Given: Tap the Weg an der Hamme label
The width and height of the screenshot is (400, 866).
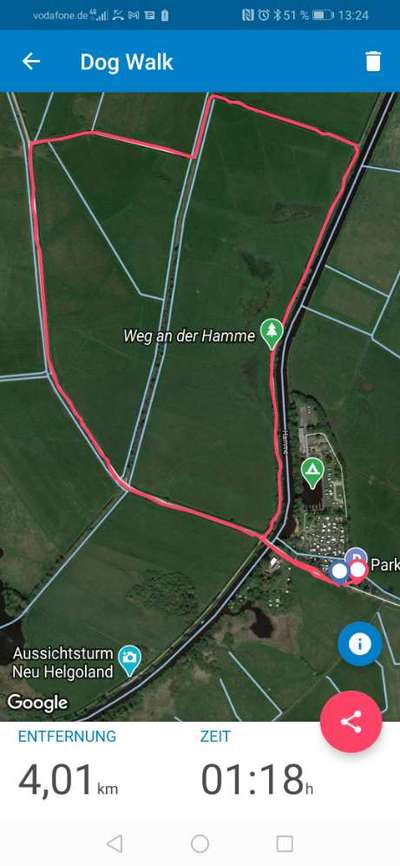Looking at the screenshot, I should 189,336.
